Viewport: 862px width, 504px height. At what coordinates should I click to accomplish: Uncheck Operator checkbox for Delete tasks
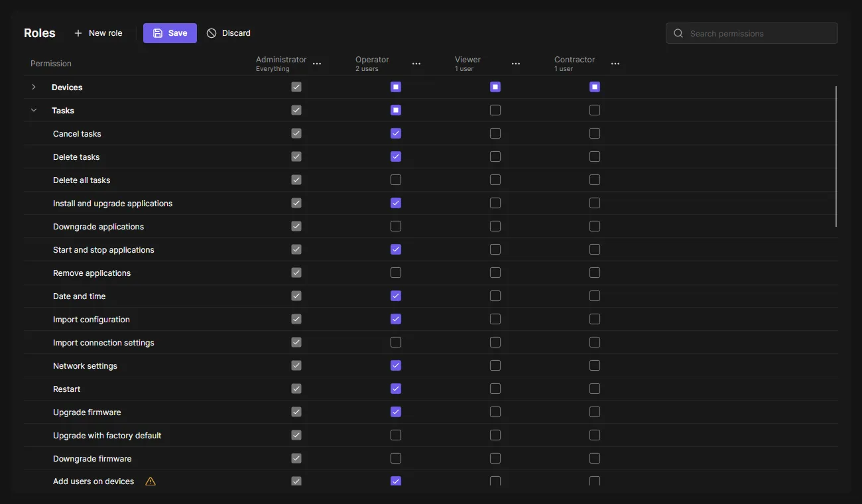pos(396,157)
